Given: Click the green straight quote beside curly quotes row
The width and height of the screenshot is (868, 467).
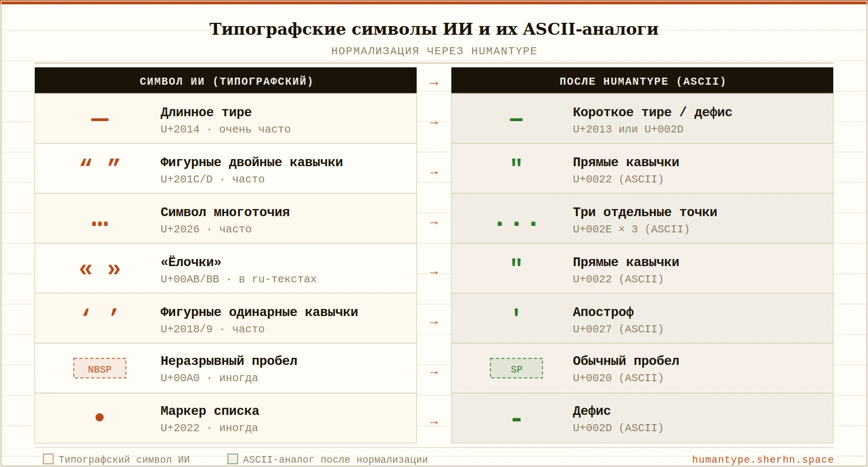Looking at the screenshot, I should [x=516, y=162].
